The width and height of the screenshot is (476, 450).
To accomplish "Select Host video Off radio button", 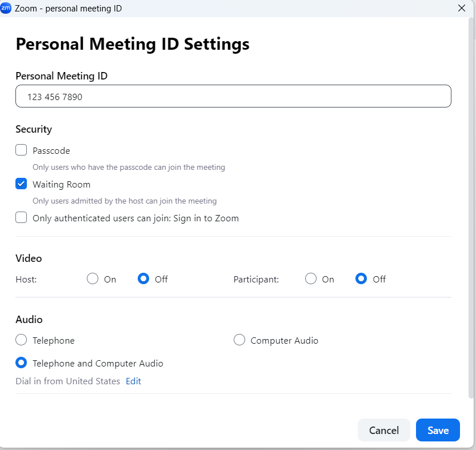I will tap(143, 278).
